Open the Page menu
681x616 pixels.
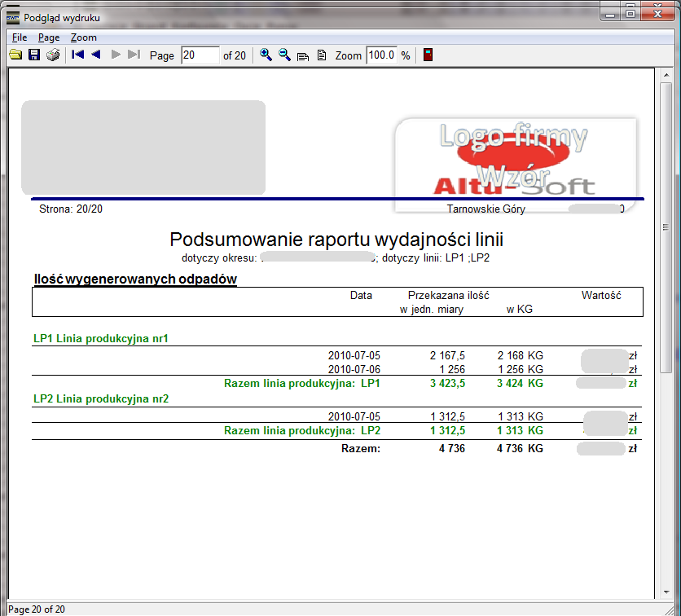(49, 37)
